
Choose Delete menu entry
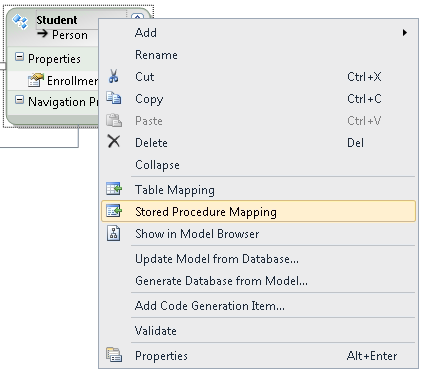(x=258, y=143)
